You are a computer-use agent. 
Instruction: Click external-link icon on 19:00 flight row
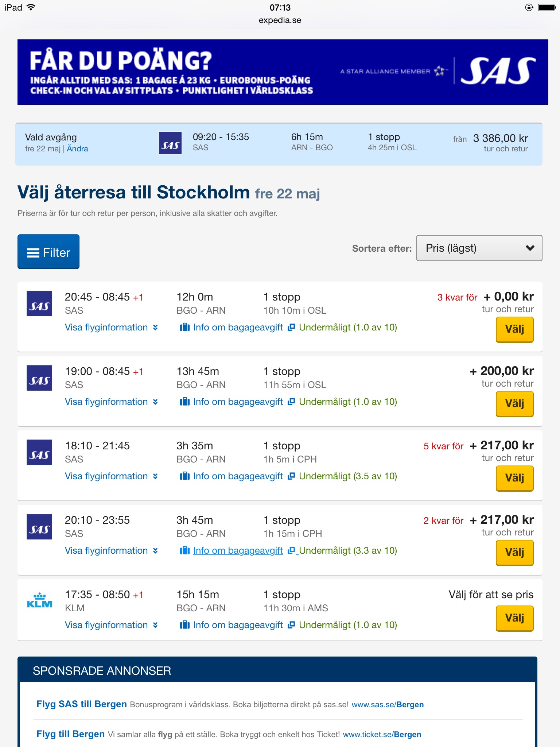[x=291, y=402]
